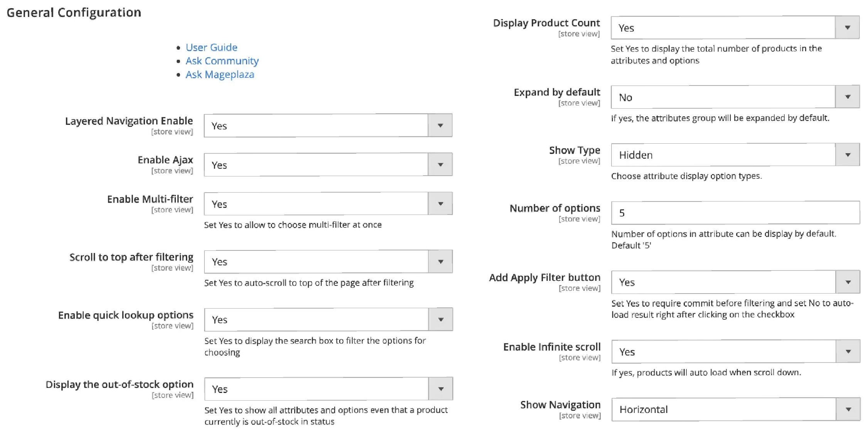Click the Add Apply Filter button label
This screenshot has width=868, height=433.
[545, 278]
